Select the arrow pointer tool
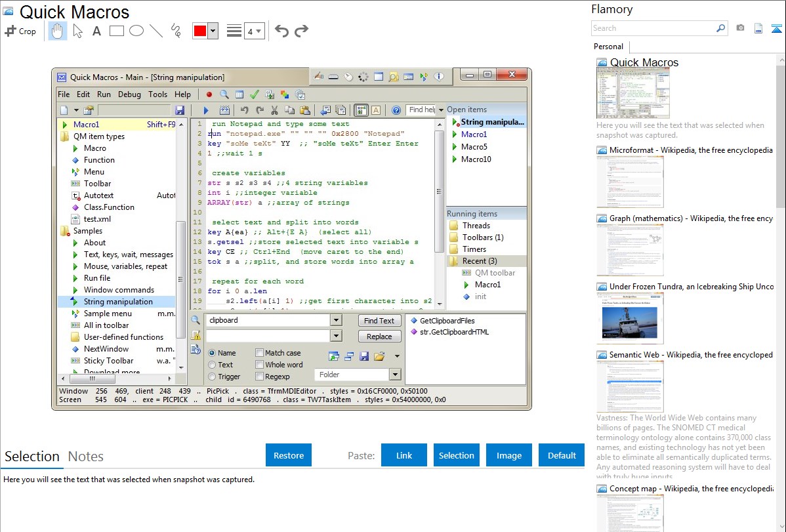Viewport: 786px width, 532px height. tap(78, 31)
